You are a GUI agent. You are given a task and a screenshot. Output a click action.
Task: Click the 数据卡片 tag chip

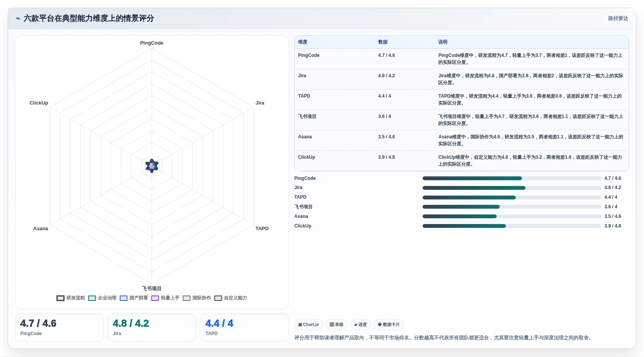point(389,324)
